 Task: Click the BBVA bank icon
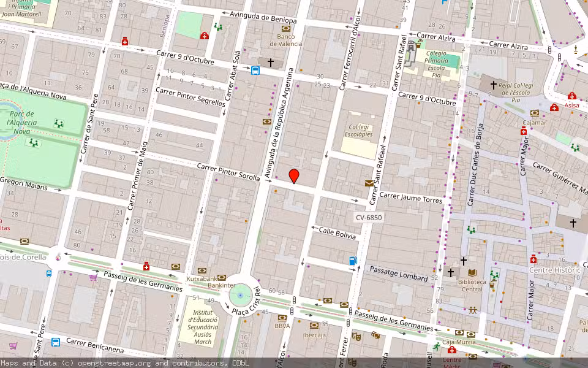coord(282,318)
